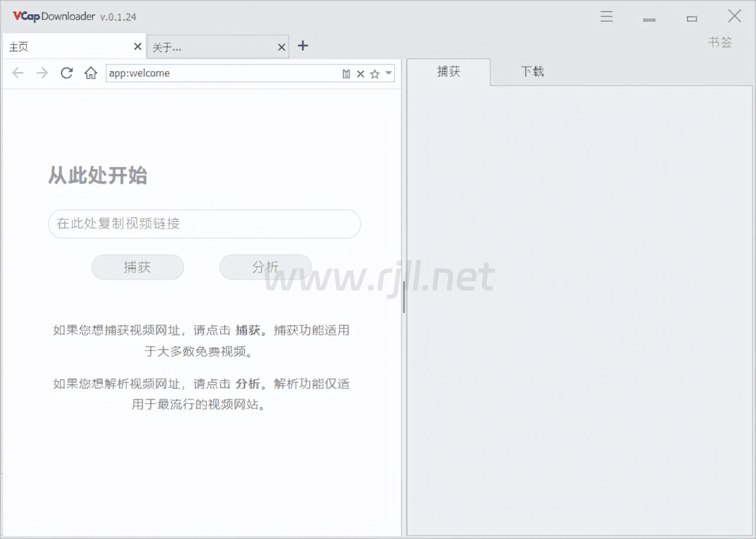Open the 下载 panel tab
The width and height of the screenshot is (756, 539).
coord(532,72)
